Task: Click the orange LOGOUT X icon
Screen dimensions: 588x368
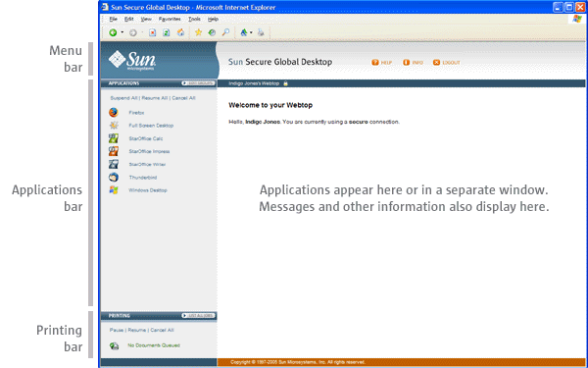Action: coord(436,63)
